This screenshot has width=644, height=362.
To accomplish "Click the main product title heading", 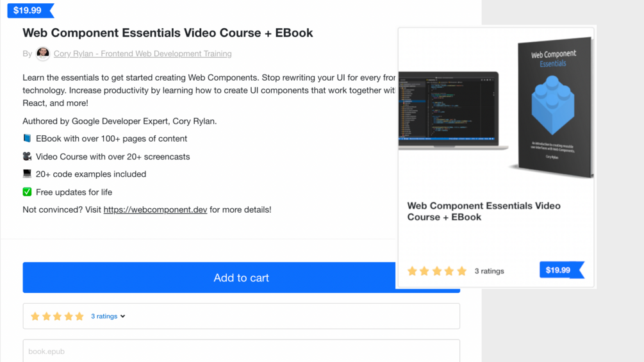I will pos(168,33).
